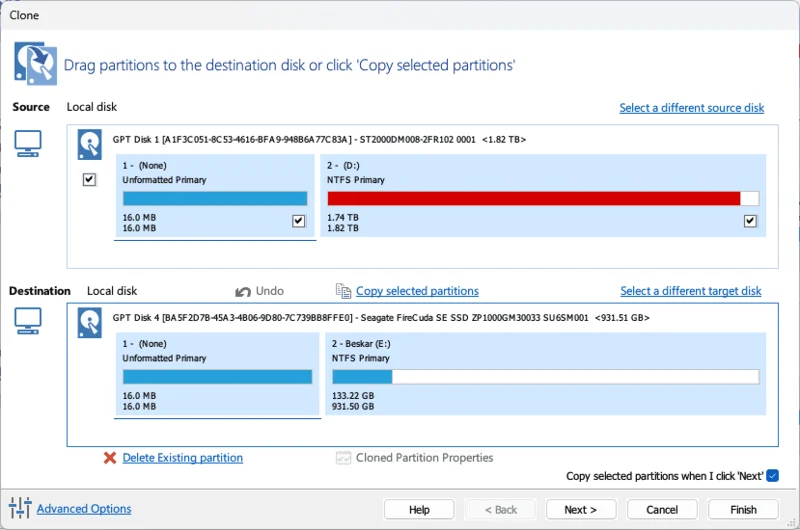This screenshot has width=800, height=530.
Task: Open 'Select a different target disk' link
Action: click(690, 291)
